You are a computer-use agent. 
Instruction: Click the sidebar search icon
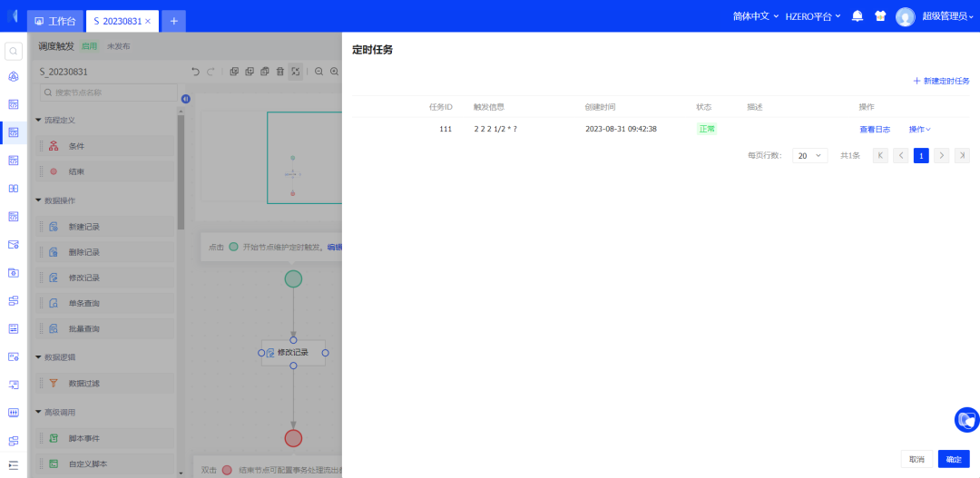tap(13, 51)
